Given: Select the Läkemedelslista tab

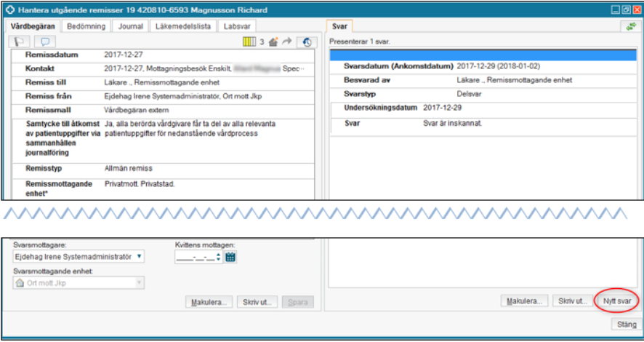Looking at the screenshot, I should coord(184,26).
